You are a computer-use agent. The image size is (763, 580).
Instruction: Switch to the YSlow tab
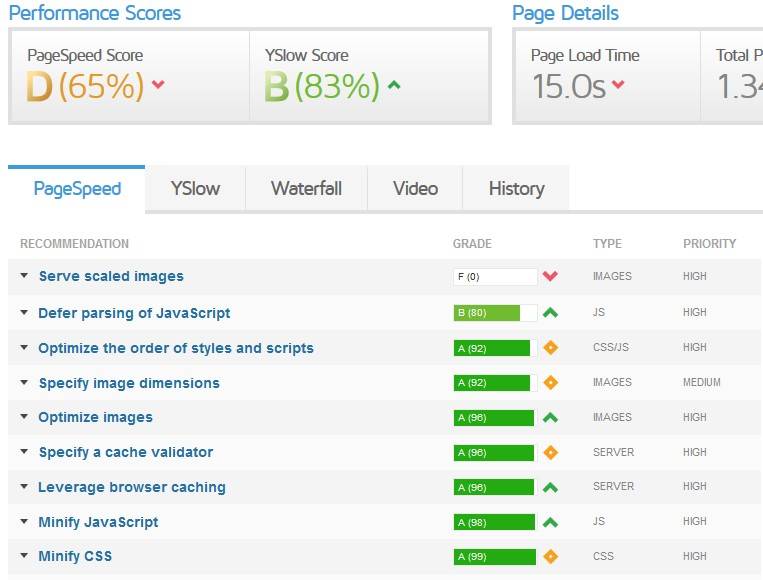[195, 189]
